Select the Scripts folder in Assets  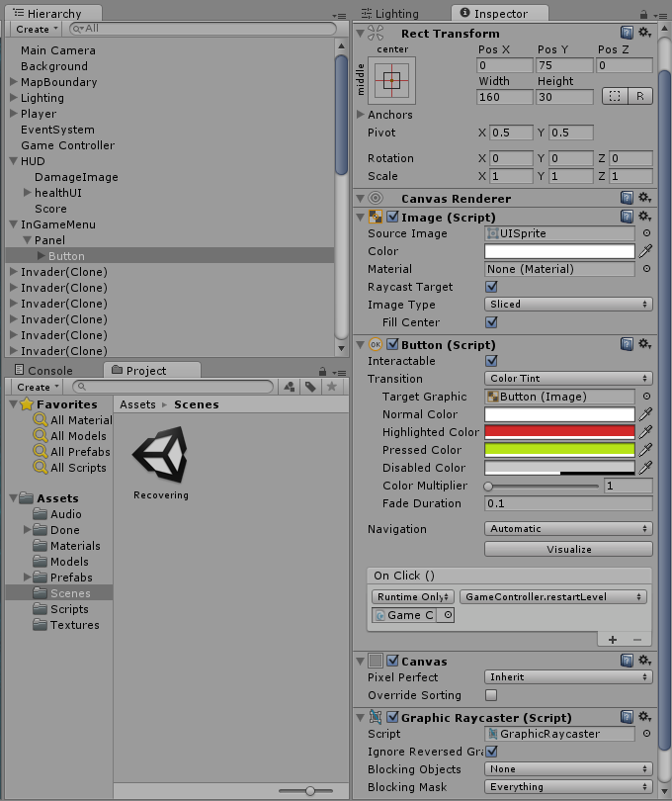pos(69,609)
